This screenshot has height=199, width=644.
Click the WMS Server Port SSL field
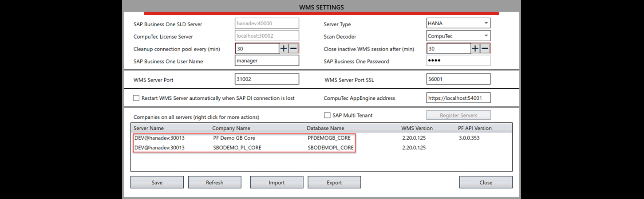(x=458, y=79)
